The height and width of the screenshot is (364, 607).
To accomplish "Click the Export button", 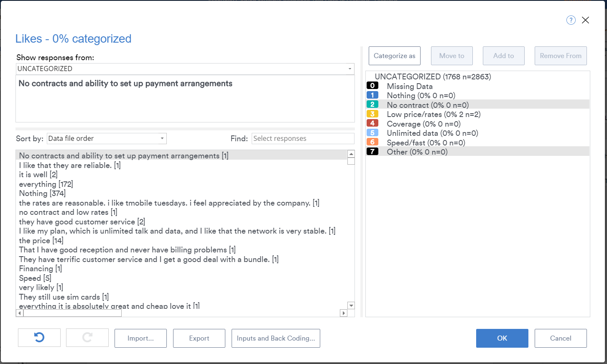I will [x=199, y=338].
